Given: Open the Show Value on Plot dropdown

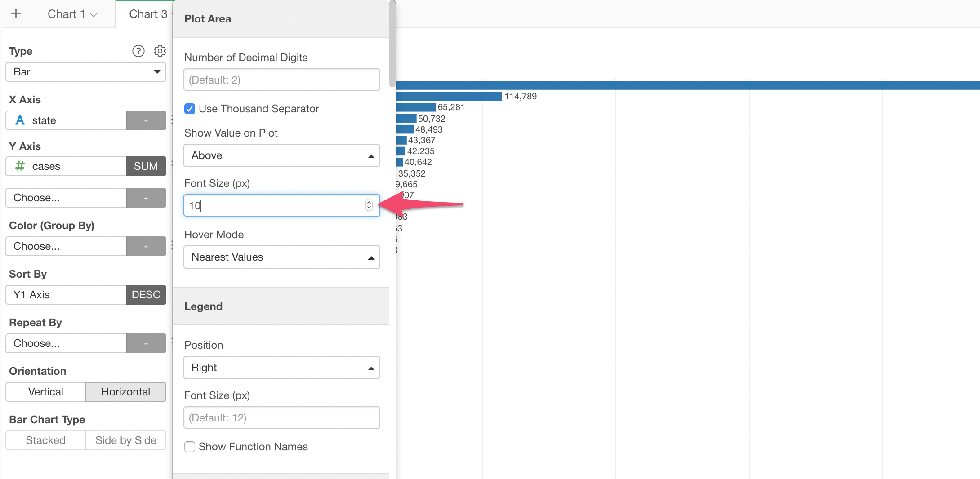Looking at the screenshot, I should tap(282, 155).
